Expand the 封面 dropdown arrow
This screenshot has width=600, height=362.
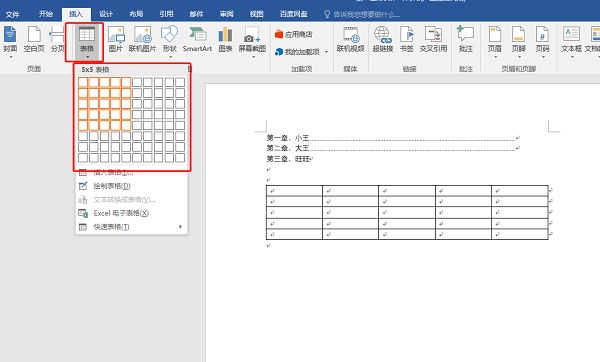point(10,57)
